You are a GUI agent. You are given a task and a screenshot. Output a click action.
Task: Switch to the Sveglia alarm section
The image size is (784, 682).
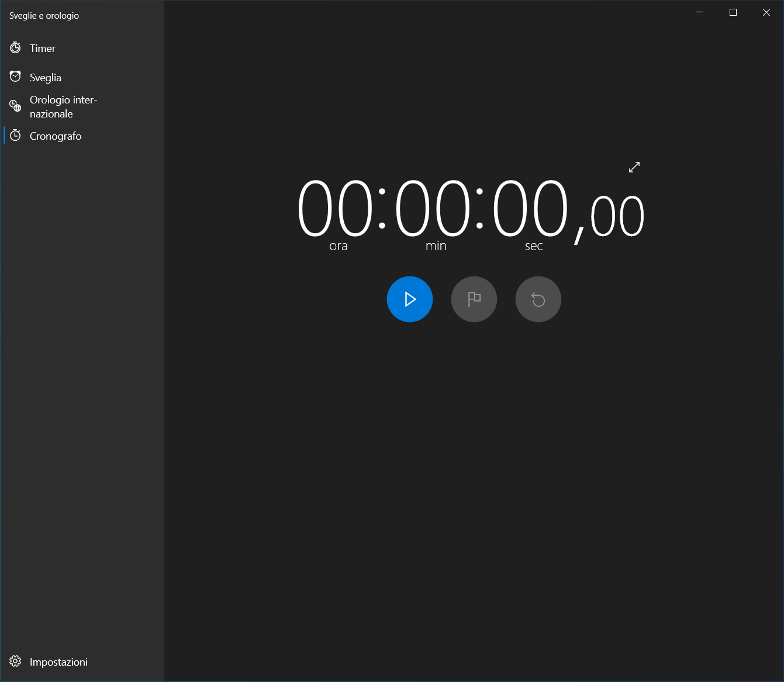coord(82,78)
